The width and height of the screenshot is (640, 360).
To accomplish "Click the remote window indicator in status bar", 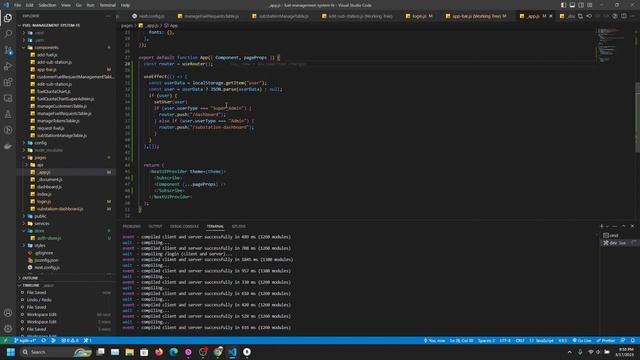I will [5, 340].
